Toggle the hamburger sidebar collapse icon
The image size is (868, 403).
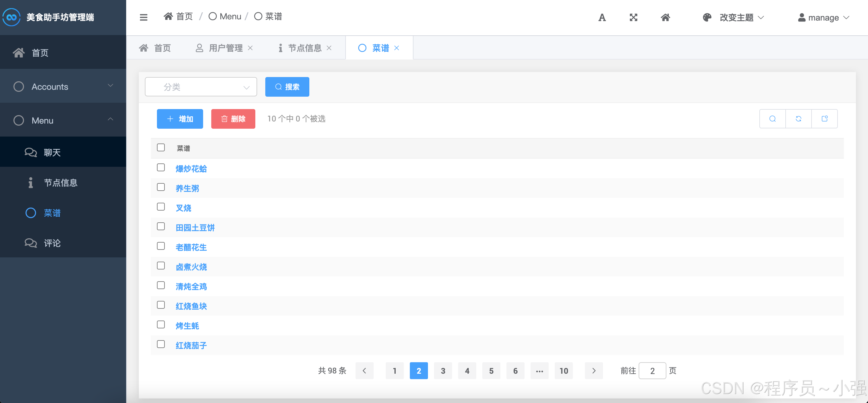click(x=144, y=17)
